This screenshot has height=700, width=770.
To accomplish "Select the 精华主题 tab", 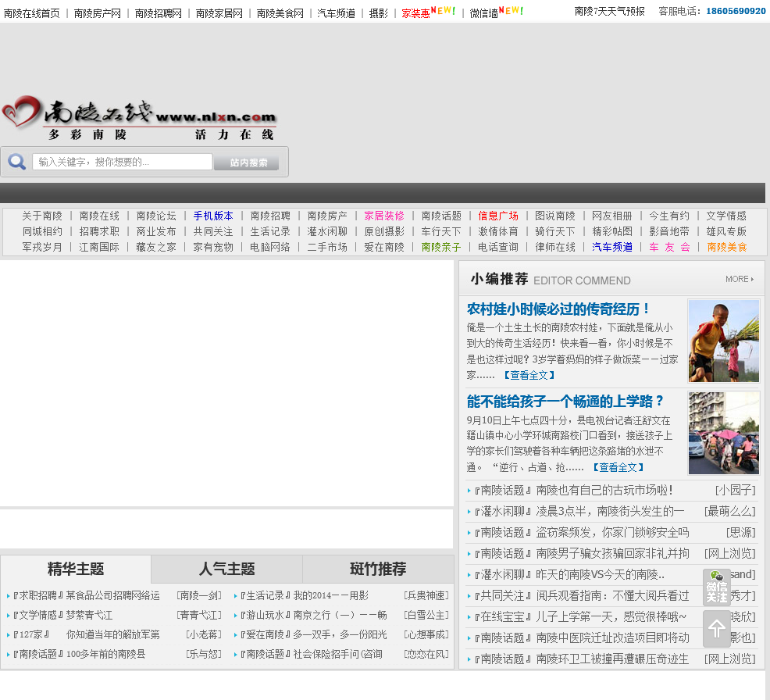I will pos(76,569).
